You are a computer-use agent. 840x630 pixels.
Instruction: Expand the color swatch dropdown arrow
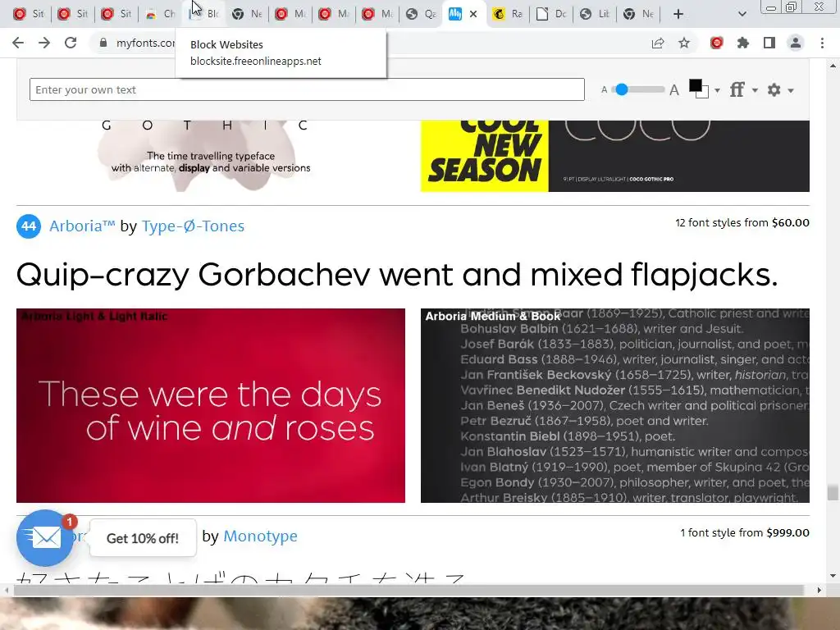point(717,90)
